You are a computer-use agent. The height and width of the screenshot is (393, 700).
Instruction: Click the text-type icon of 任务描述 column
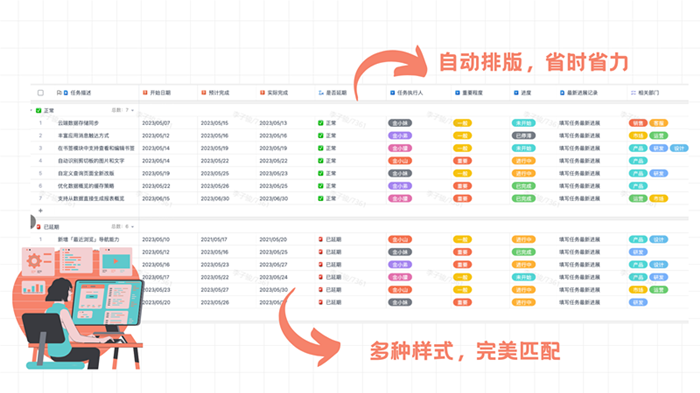point(66,93)
